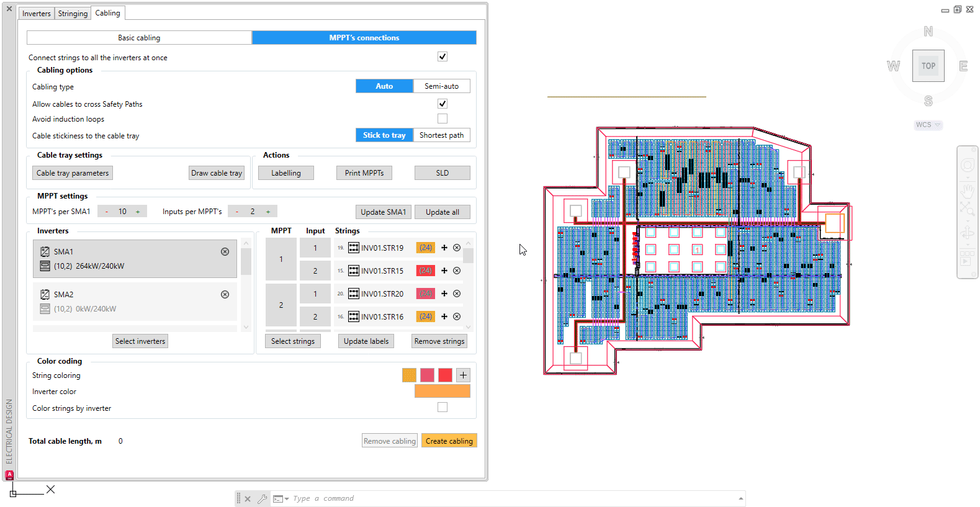Add string after INV01.STR15 with plus icon

point(444,271)
